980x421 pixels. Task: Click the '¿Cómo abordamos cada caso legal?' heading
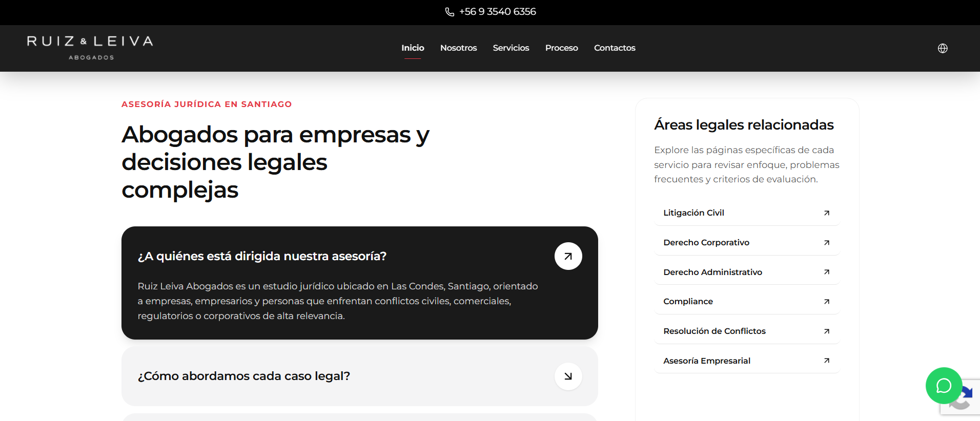pos(244,376)
